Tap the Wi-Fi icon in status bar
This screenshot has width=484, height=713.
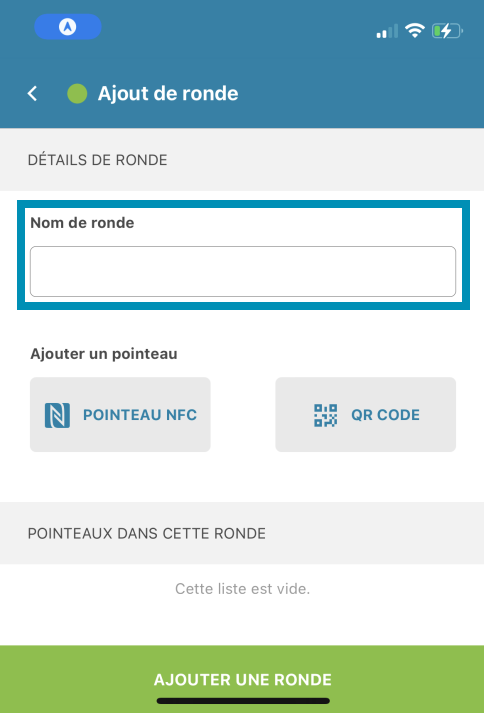pyautogui.click(x=415, y=31)
